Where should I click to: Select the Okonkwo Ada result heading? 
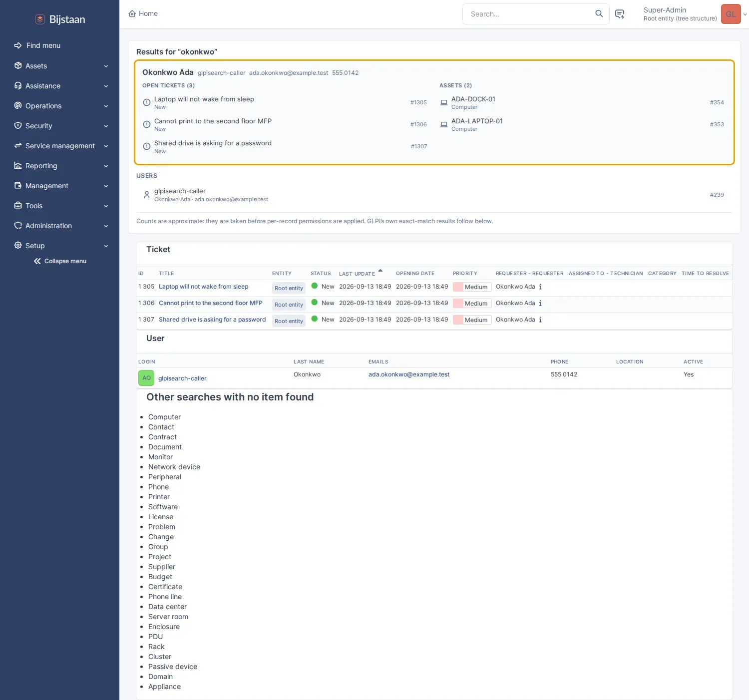(x=168, y=72)
